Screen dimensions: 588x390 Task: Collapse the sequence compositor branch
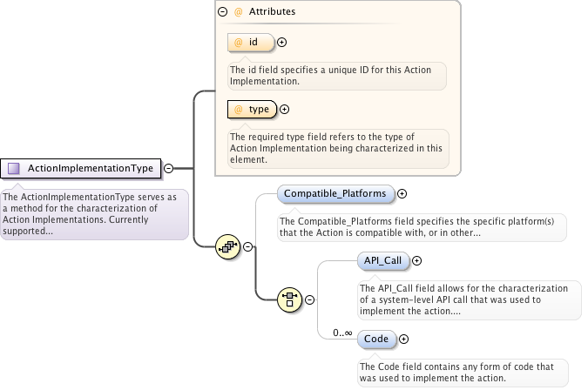pos(247,247)
